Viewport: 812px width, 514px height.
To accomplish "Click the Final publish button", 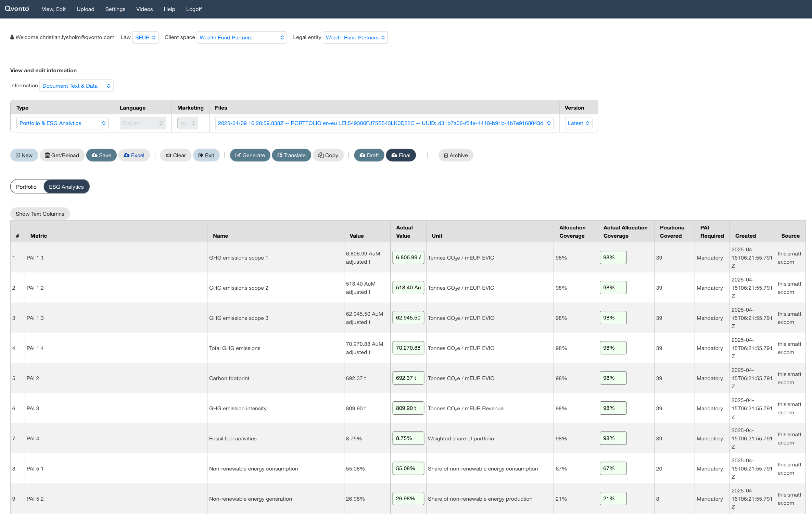I will click(x=401, y=155).
